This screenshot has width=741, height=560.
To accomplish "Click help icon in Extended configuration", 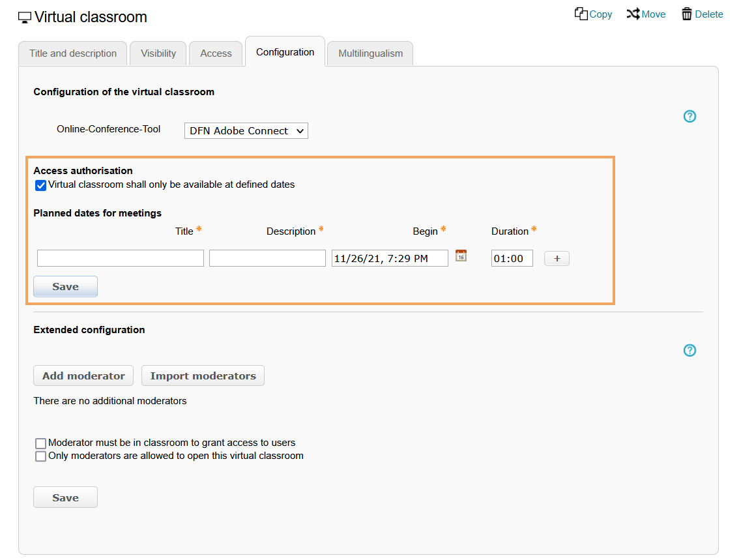I will (x=690, y=351).
